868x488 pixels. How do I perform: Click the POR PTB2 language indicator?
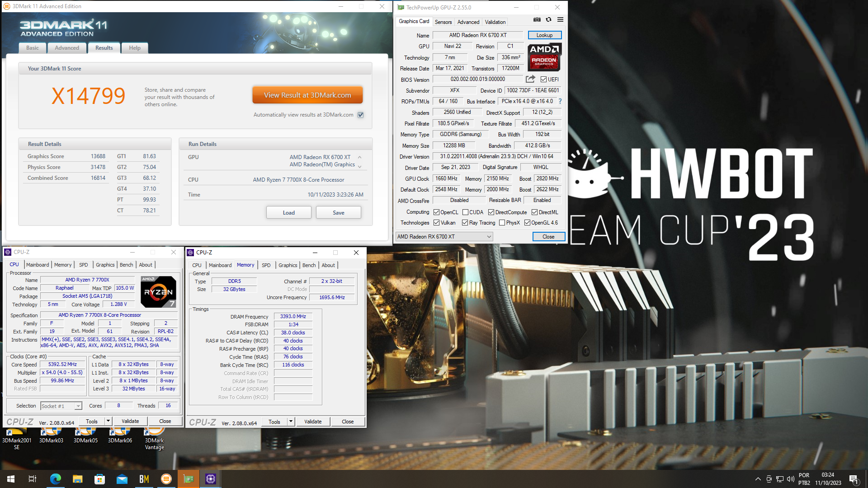(804, 479)
